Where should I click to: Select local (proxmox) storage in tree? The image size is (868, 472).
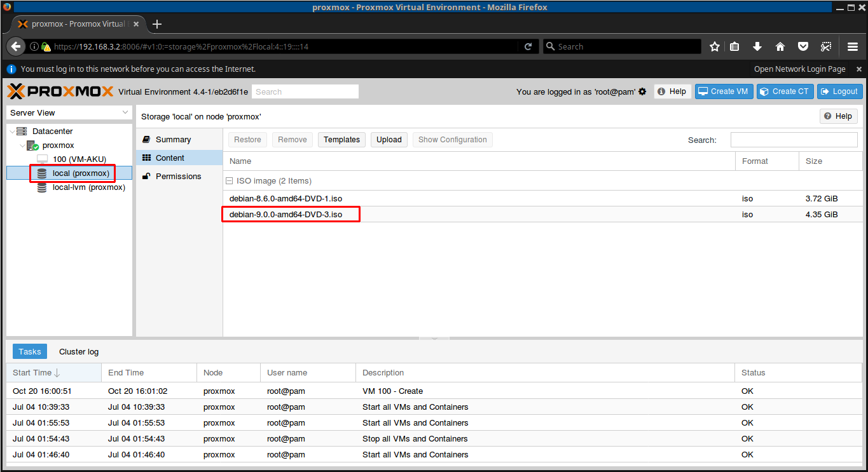coord(81,173)
